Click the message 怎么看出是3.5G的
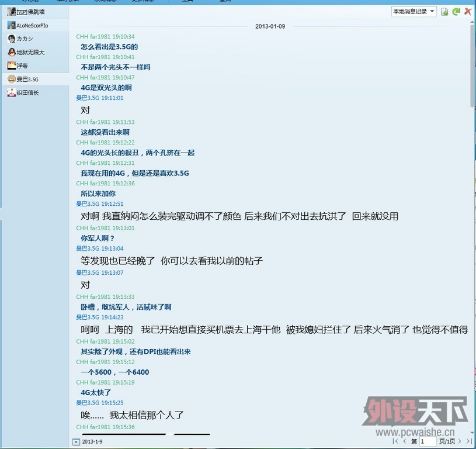Viewport: 476px width, 449px height. tap(109, 47)
